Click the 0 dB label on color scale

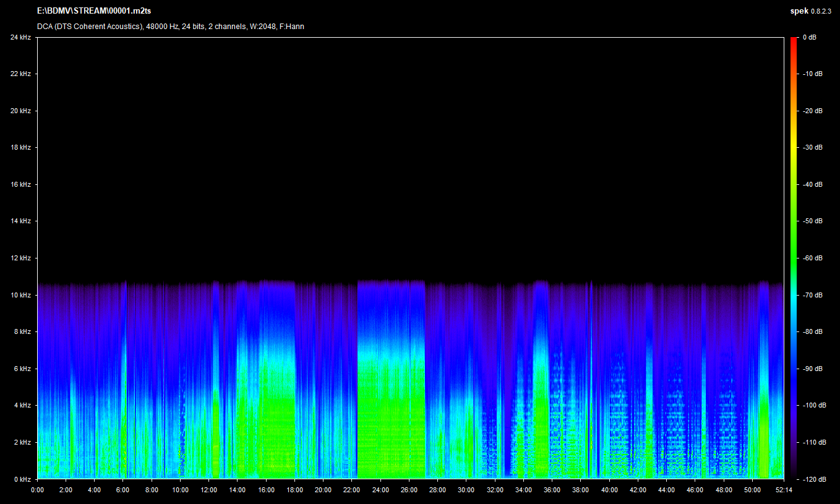click(810, 38)
